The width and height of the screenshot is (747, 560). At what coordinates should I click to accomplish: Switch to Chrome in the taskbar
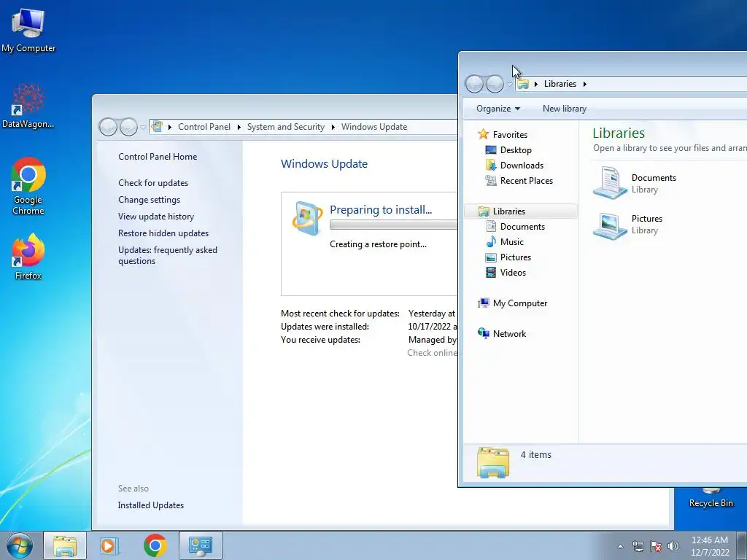pyautogui.click(x=155, y=545)
